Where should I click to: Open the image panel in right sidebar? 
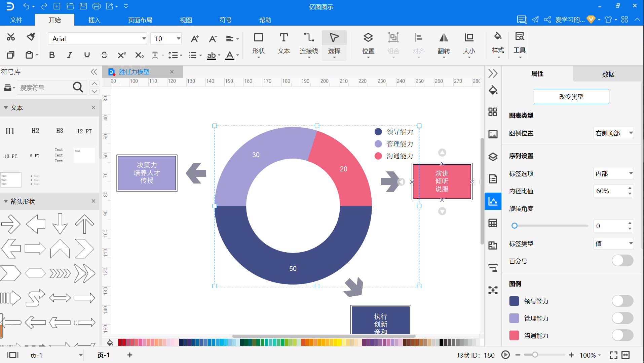pos(493,134)
